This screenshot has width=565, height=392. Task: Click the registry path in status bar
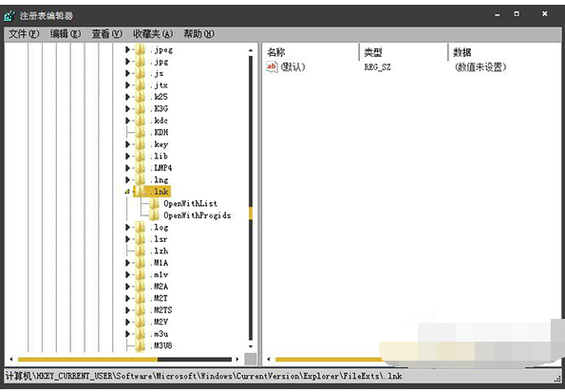[x=204, y=377]
